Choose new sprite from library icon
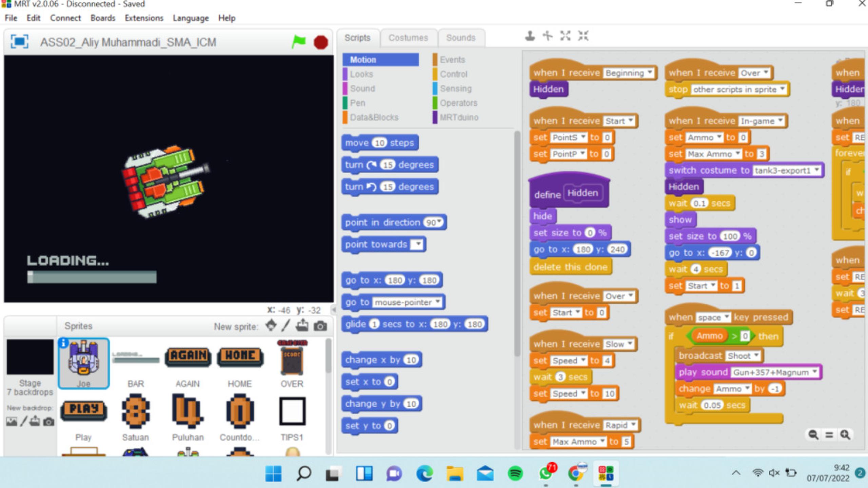 click(x=271, y=326)
